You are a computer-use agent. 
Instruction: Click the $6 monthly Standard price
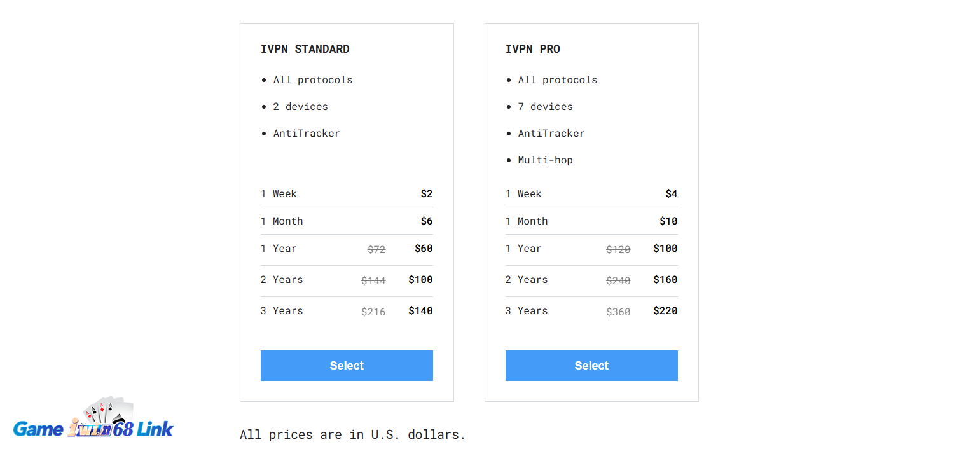427,221
